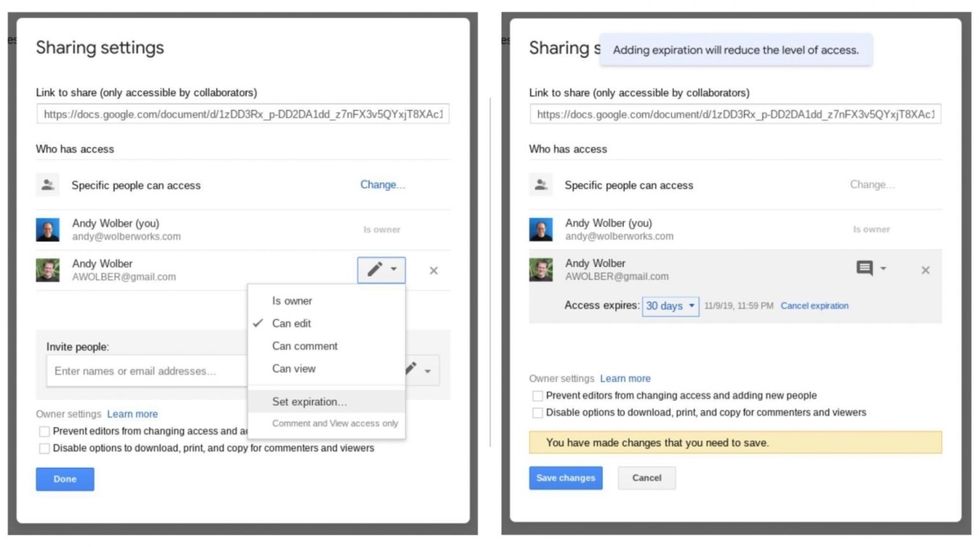Remove AWOLBER@gmail.com with the X icon
Screen dimensions: 980x547
pyautogui.click(x=434, y=270)
